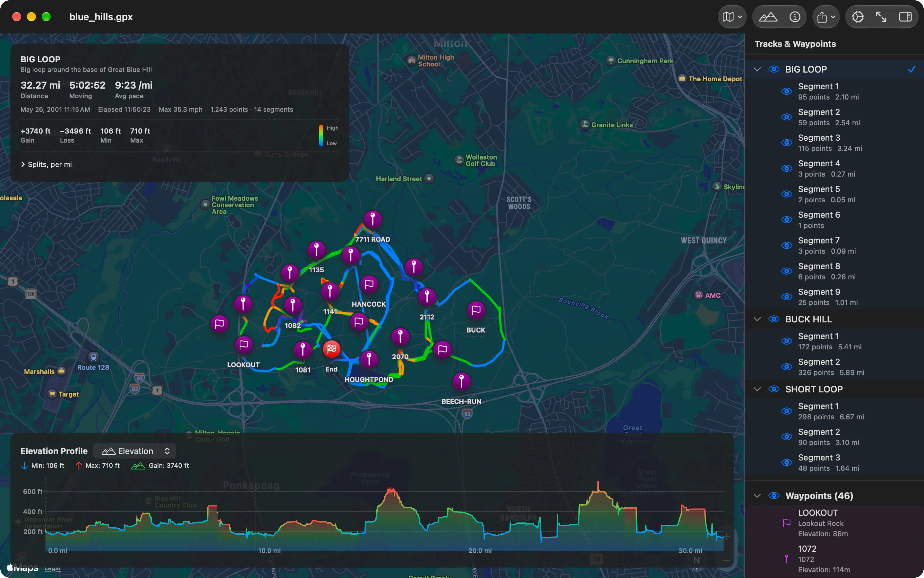Enter full screen with the arrows icon
Viewport: 924px width, 578px height.
881,17
